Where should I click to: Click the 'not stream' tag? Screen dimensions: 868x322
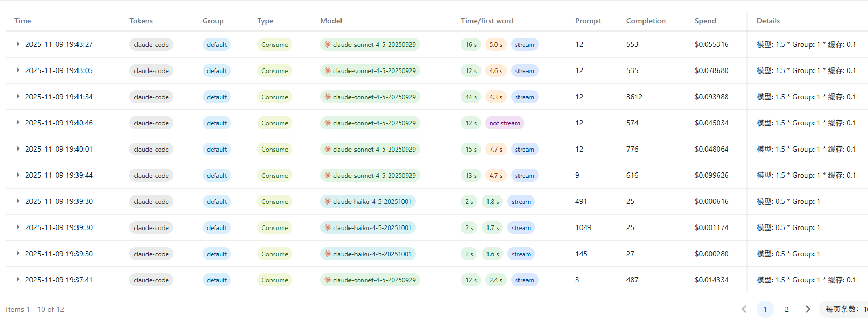505,123
